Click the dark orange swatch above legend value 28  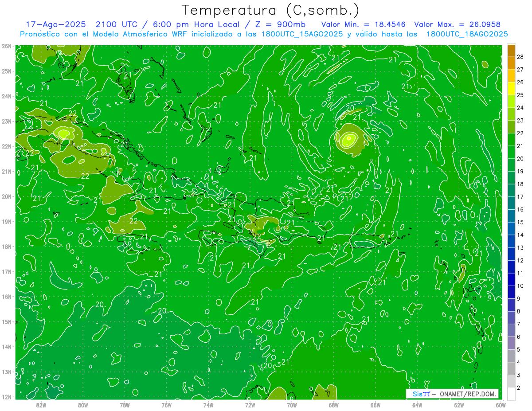511,51
